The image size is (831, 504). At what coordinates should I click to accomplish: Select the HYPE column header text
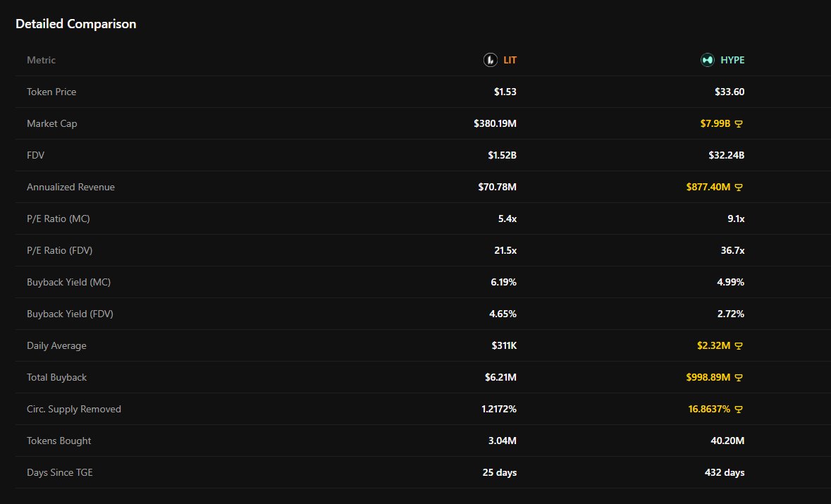point(732,60)
